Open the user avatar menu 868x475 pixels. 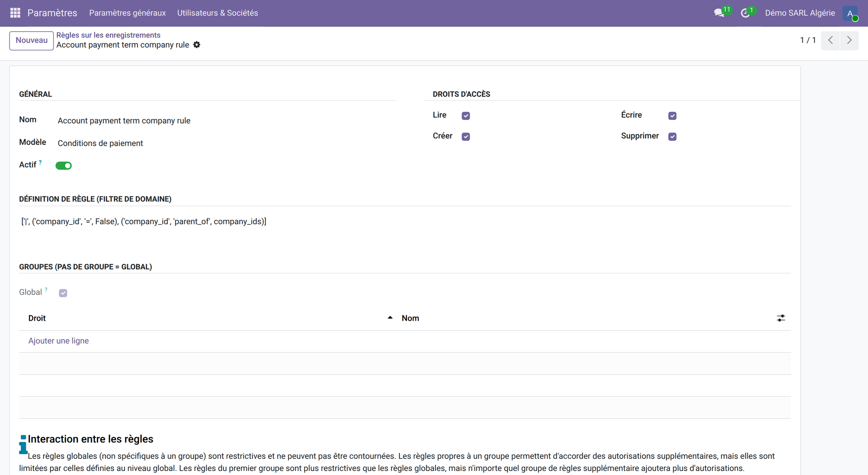(x=850, y=13)
